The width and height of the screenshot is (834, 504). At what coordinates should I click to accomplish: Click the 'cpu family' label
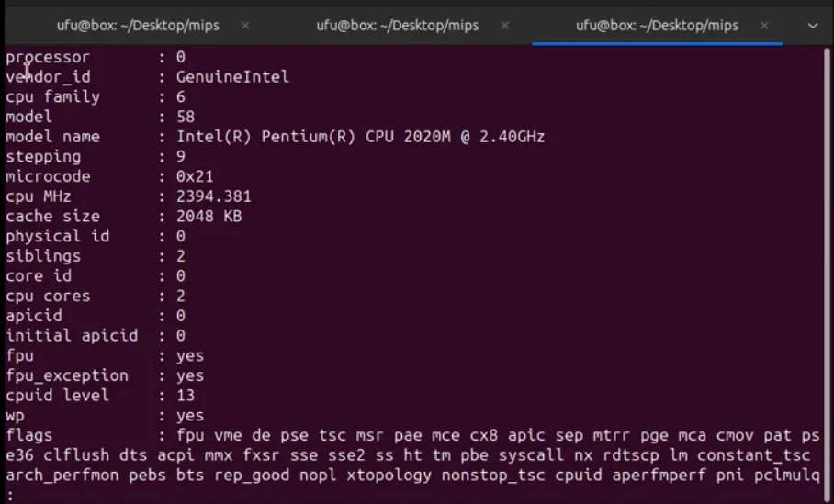pyautogui.click(x=52, y=96)
